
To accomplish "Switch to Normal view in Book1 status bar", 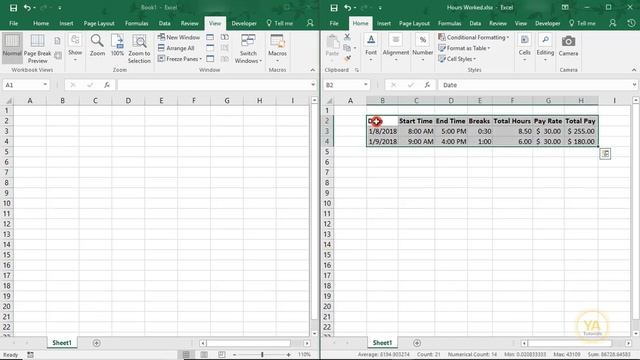I will tap(186, 354).
